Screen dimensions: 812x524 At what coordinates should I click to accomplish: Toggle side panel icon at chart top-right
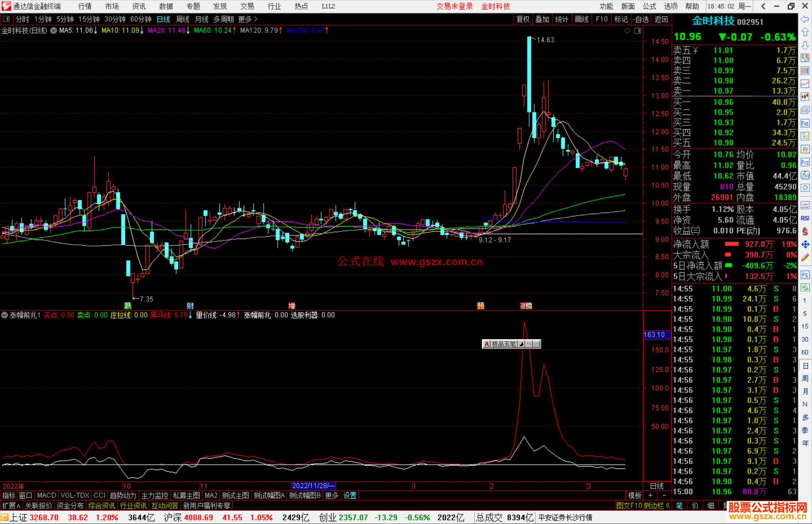click(638, 31)
